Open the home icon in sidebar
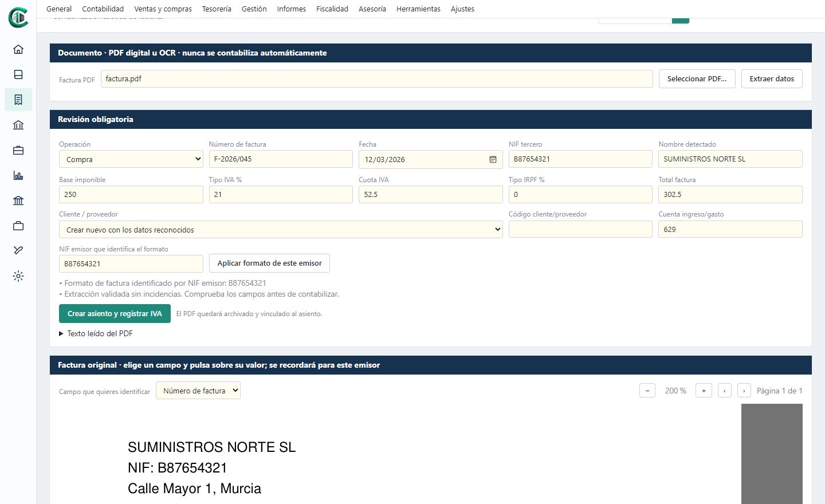Viewport: 825px width, 504px height. (x=18, y=49)
